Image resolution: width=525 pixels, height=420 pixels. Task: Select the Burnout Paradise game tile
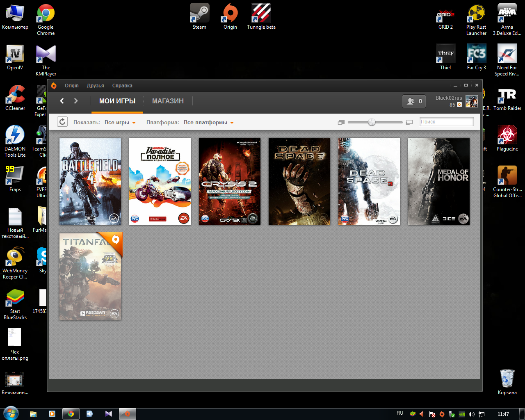point(160,182)
